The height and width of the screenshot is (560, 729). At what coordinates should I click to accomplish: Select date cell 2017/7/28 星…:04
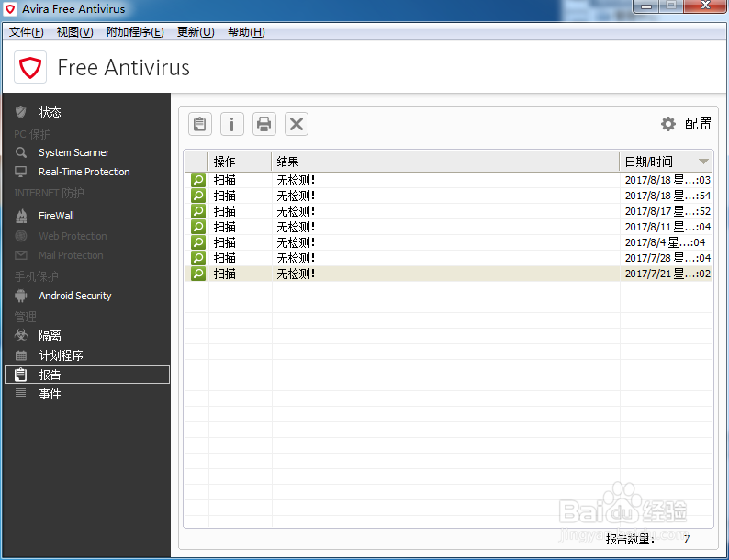pyautogui.click(x=667, y=258)
